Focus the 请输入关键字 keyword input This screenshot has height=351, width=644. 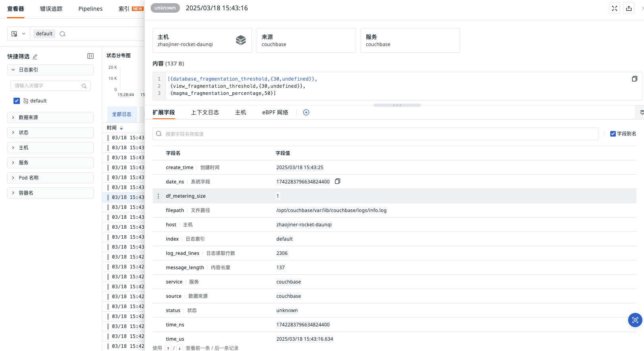(50, 86)
